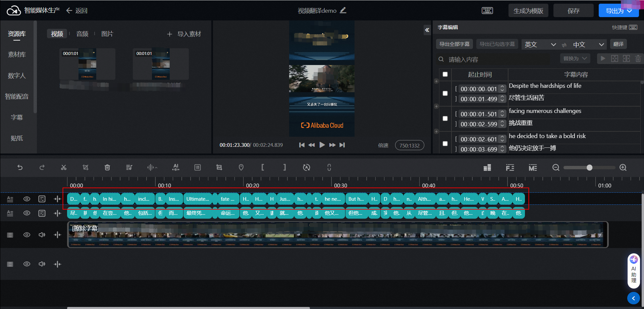Viewport: 644px width, 309px height.
Task: Hide the Chinese subtitle track with eye icon
Action: 27,213
